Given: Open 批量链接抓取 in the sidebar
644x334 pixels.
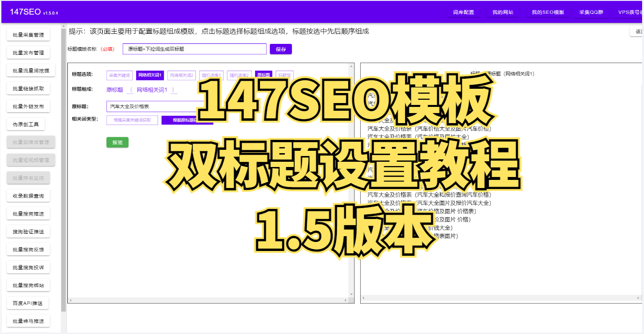Looking at the screenshot, I should pyautogui.click(x=28, y=89).
